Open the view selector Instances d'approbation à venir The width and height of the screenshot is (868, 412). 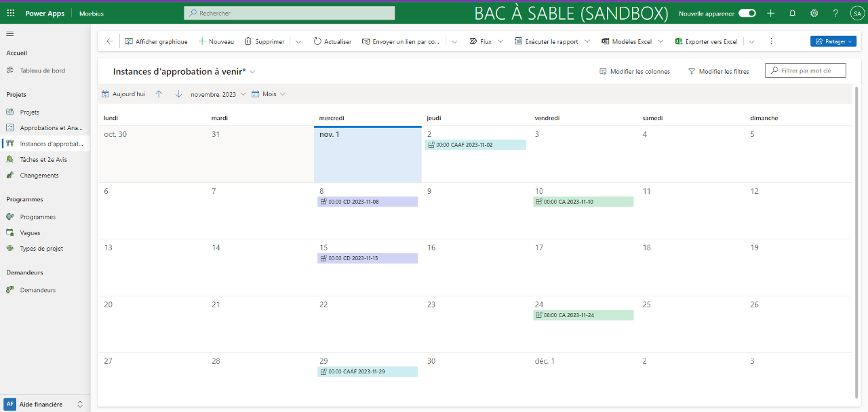[184, 71]
